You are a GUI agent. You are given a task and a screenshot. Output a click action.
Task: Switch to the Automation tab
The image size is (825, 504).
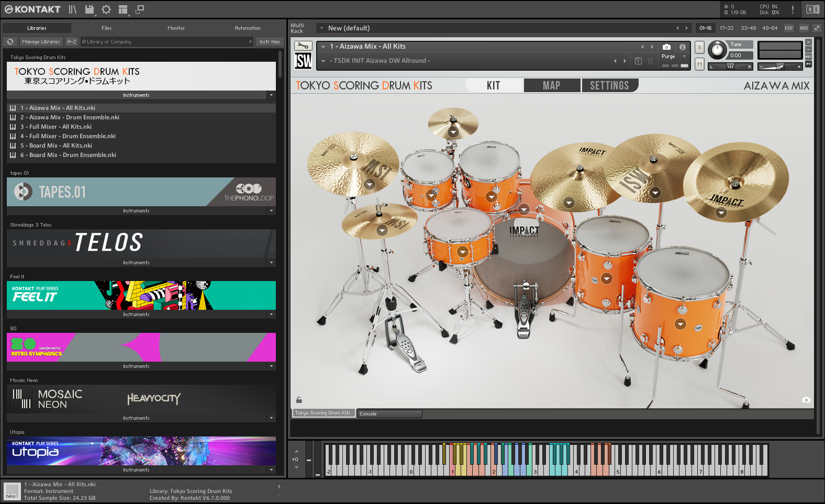click(x=247, y=28)
